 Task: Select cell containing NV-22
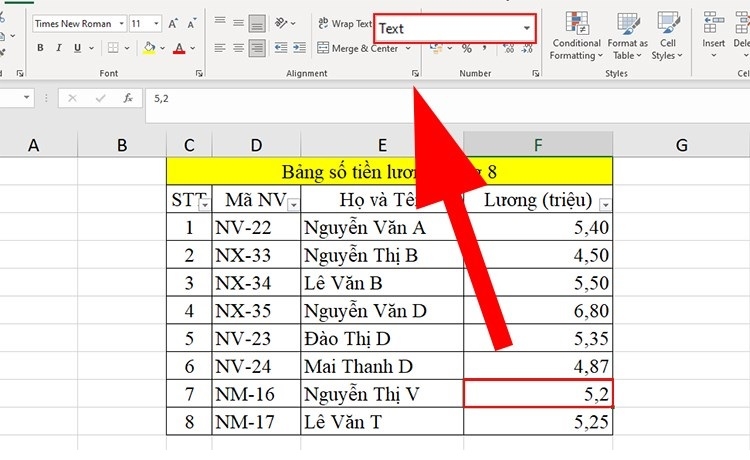(x=256, y=227)
